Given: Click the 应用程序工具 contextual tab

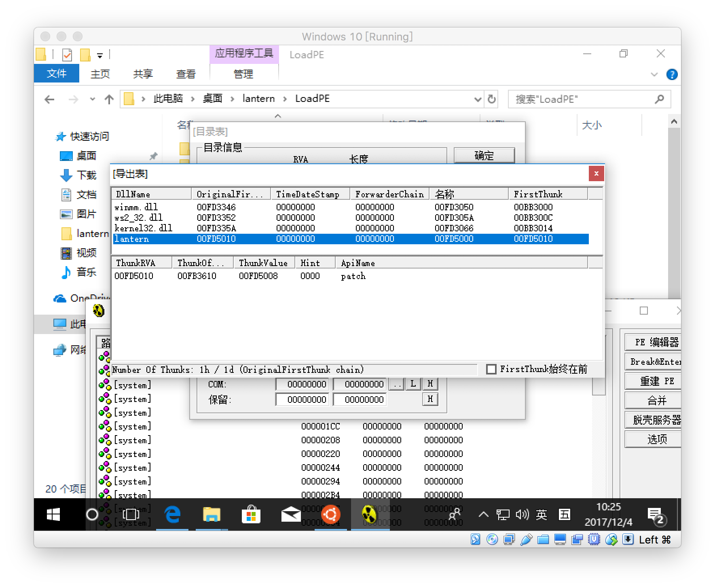Looking at the screenshot, I should (244, 54).
